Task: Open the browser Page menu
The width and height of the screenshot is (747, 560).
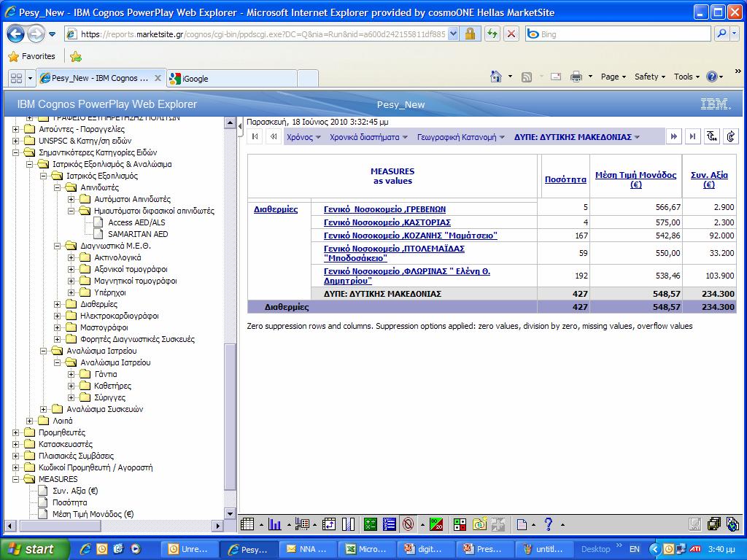Action: pos(613,77)
